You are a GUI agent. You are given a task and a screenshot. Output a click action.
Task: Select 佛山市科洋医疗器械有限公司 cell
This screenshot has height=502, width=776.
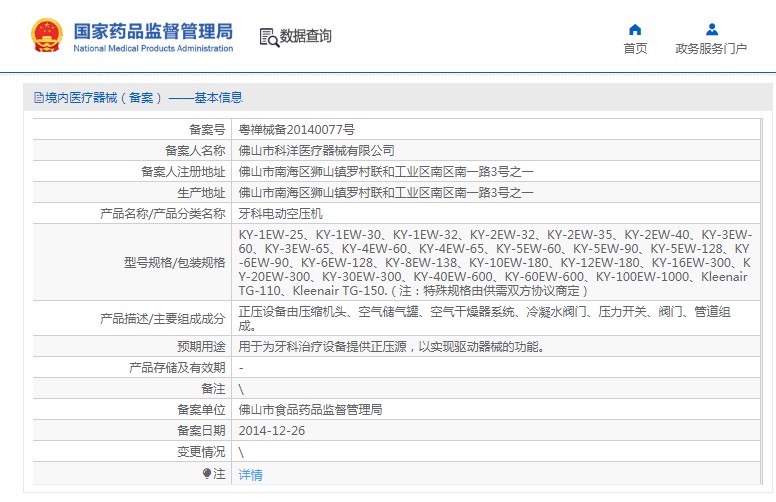(316, 151)
